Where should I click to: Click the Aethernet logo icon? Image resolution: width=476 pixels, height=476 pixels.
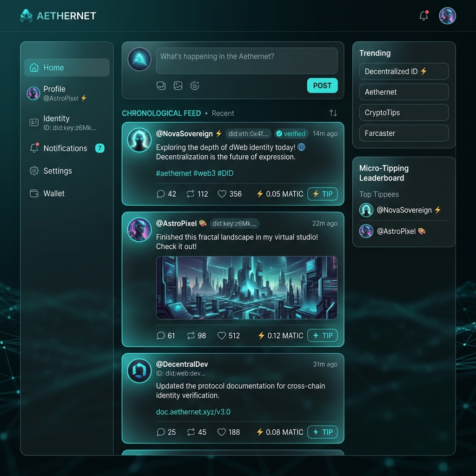pos(26,15)
